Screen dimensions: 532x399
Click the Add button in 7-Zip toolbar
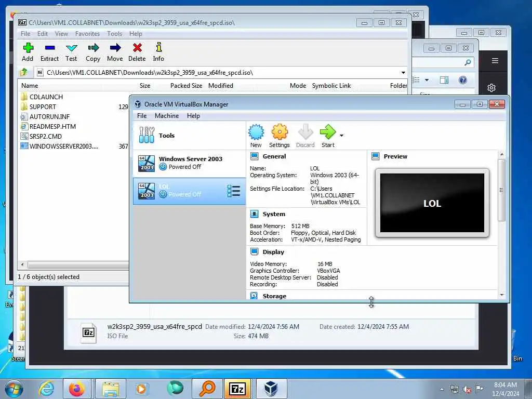pos(28,52)
